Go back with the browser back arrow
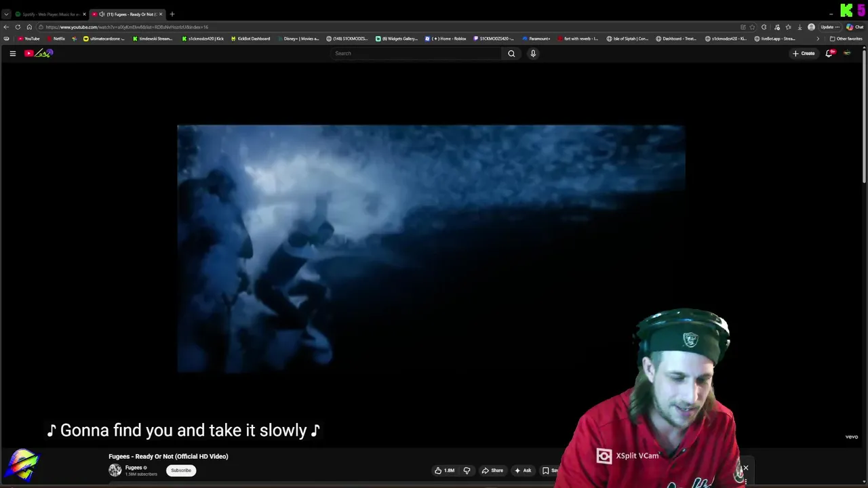 pos(6,27)
